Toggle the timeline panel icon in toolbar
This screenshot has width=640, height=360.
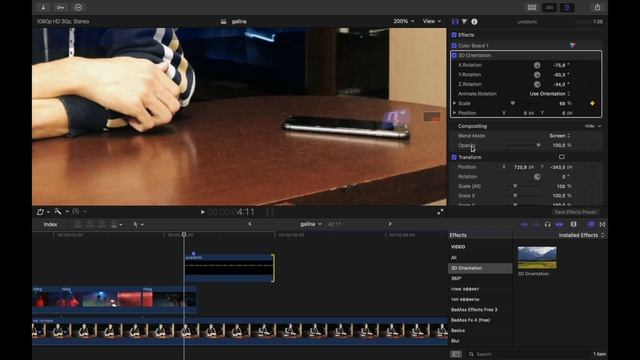pyautogui.click(x=549, y=7)
